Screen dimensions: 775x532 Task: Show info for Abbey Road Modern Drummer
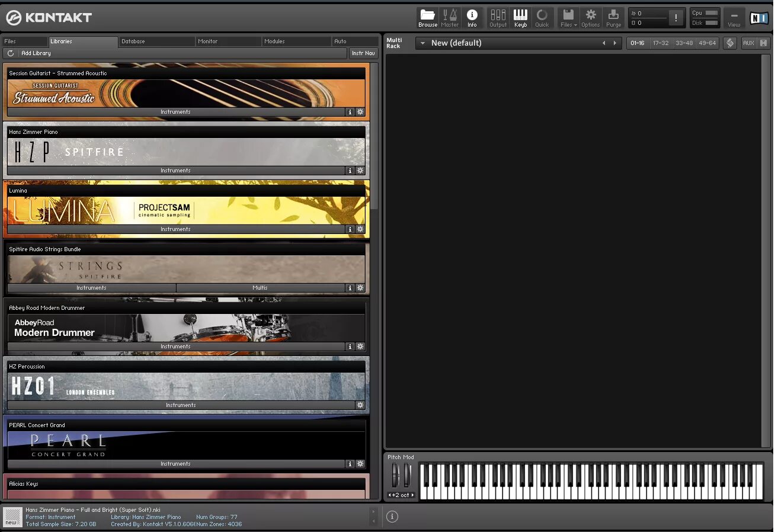click(350, 347)
